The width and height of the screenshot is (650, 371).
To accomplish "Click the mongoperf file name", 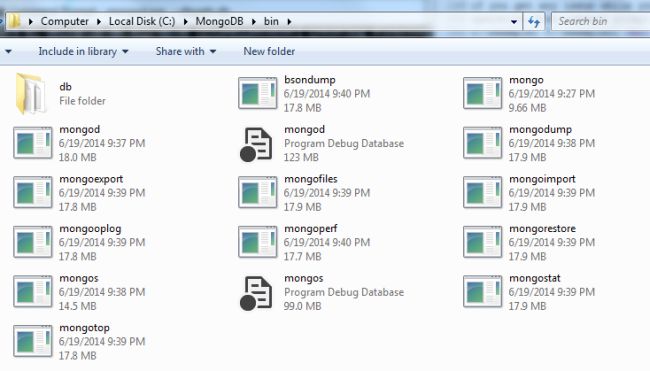I will coord(310,229).
